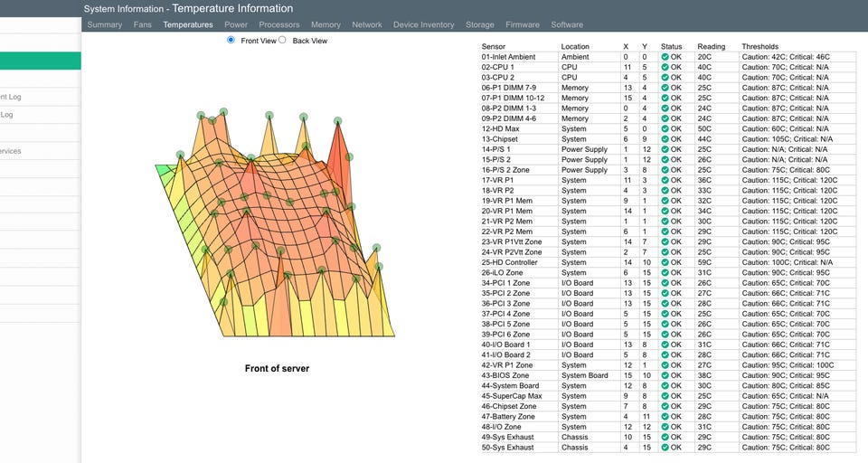This screenshot has width=868, height=463.
Task: Click the green OK icon for 01-Inlet Ambient
Action: pos(665,56)
